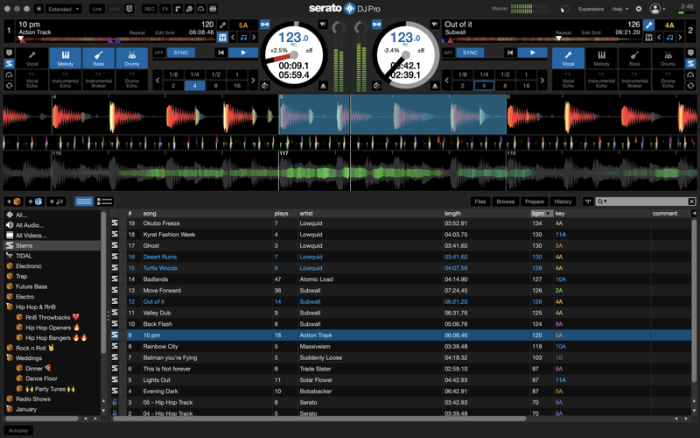Play deck 1
Screen dimensions: 700x438
point(243,53)
